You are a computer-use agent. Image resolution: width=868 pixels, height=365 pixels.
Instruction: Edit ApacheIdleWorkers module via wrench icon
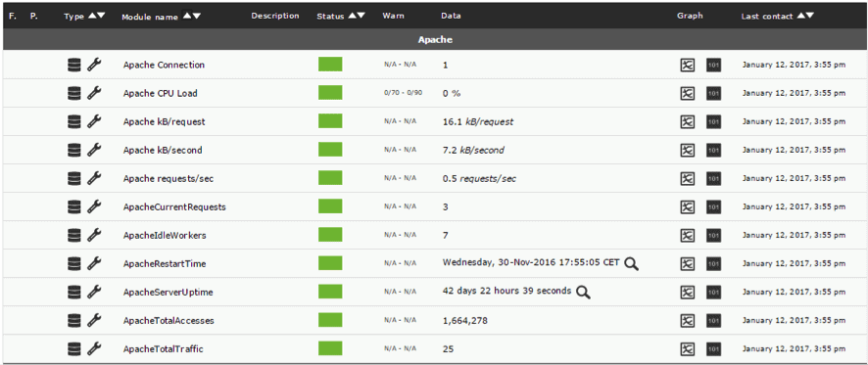click(95, 235)
